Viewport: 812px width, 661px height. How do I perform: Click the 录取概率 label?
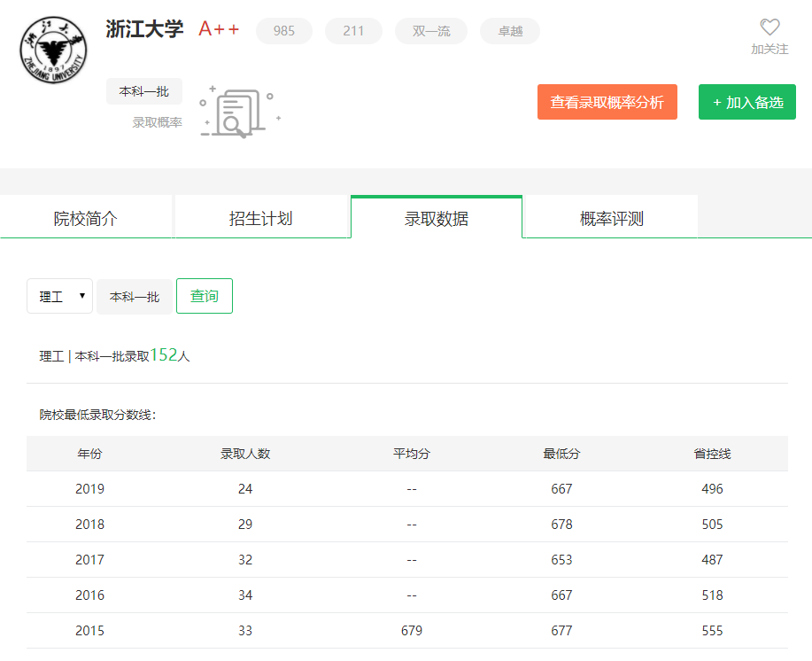tap(157, 122)
